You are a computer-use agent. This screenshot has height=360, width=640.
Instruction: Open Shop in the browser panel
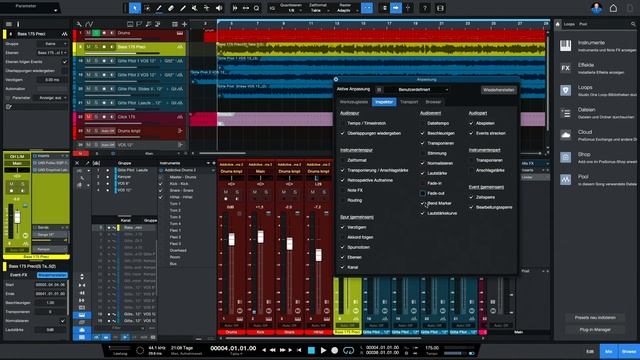point(596,157)
